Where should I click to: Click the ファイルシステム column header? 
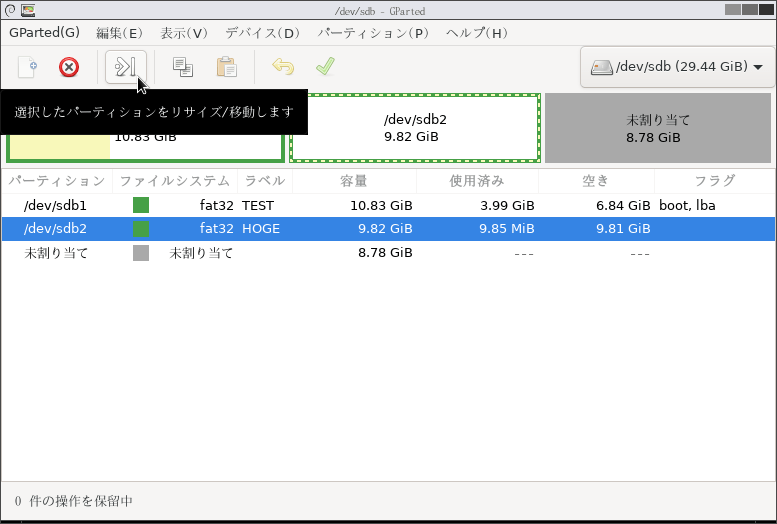(x=175, y=180)
